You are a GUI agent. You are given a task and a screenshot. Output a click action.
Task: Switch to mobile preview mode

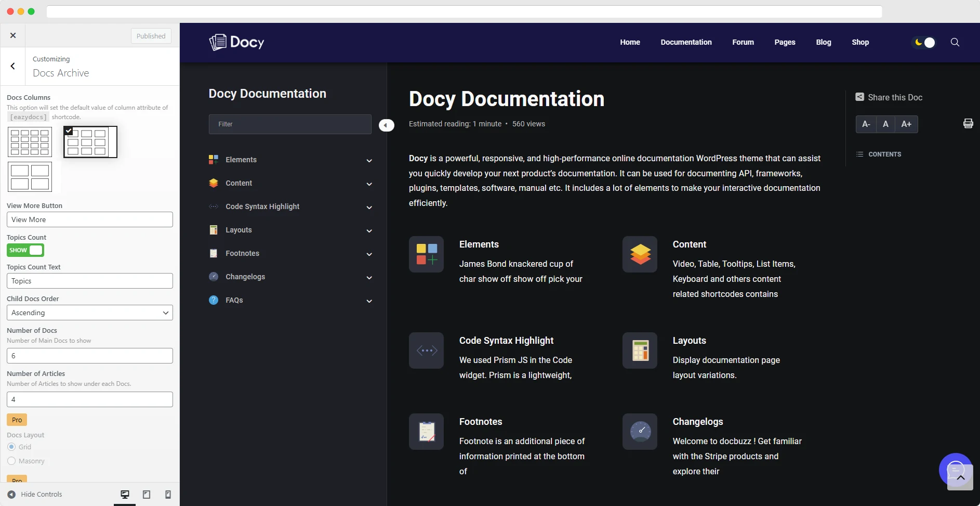pos(167,494)
